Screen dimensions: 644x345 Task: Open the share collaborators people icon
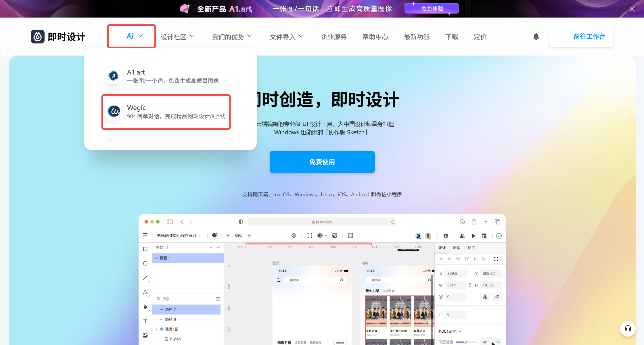coord(462,236)
